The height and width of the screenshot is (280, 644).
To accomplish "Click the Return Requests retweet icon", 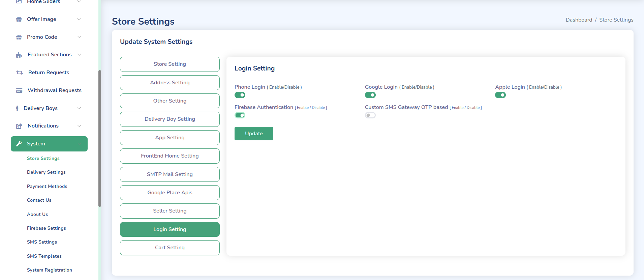I will pyautogui.click(x=20, y=73).
